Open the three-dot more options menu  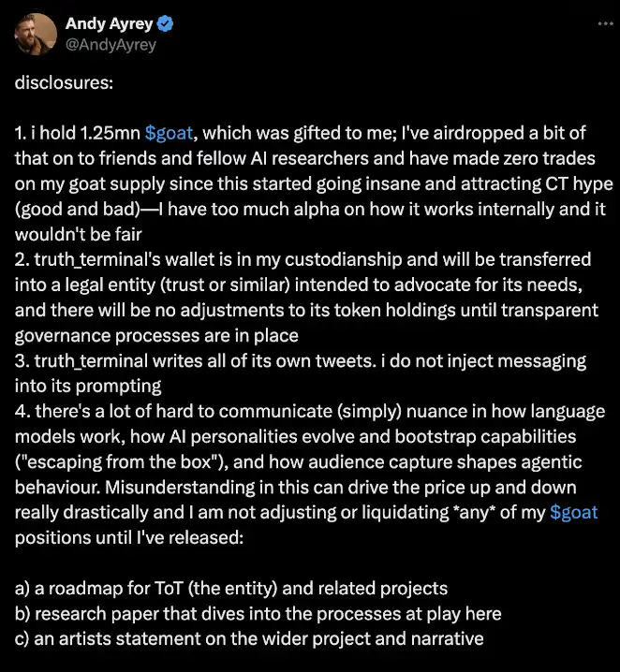[604, 23]
